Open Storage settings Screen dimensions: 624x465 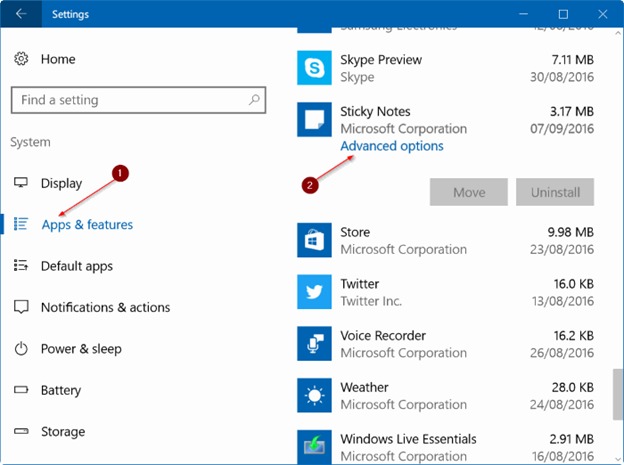[63, 432]
